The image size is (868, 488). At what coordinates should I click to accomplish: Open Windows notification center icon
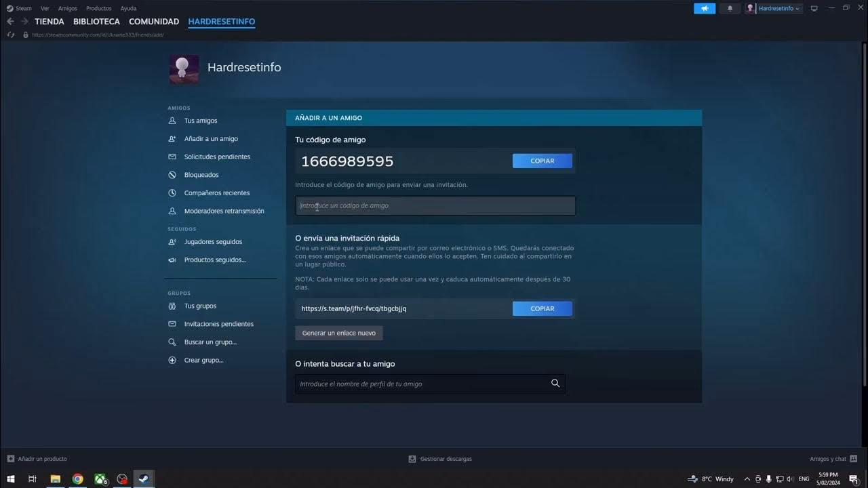click(x=853, y=479)
